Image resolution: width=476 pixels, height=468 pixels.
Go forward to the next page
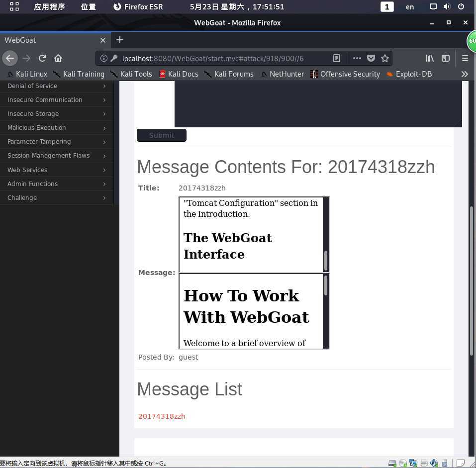(x=26, y=58)
